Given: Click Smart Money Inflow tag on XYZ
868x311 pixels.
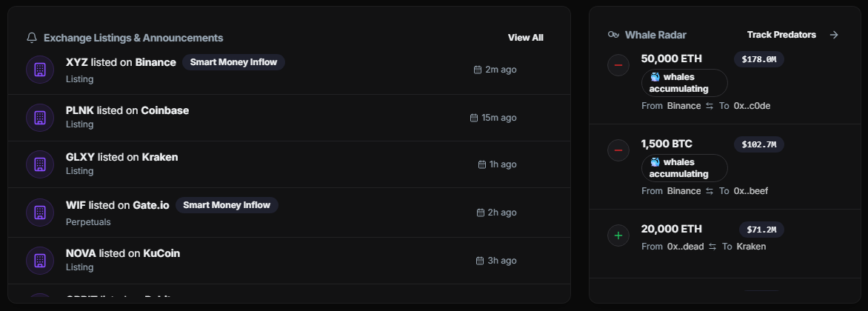Looking at the screenshot, I should [x=233, y=62].
